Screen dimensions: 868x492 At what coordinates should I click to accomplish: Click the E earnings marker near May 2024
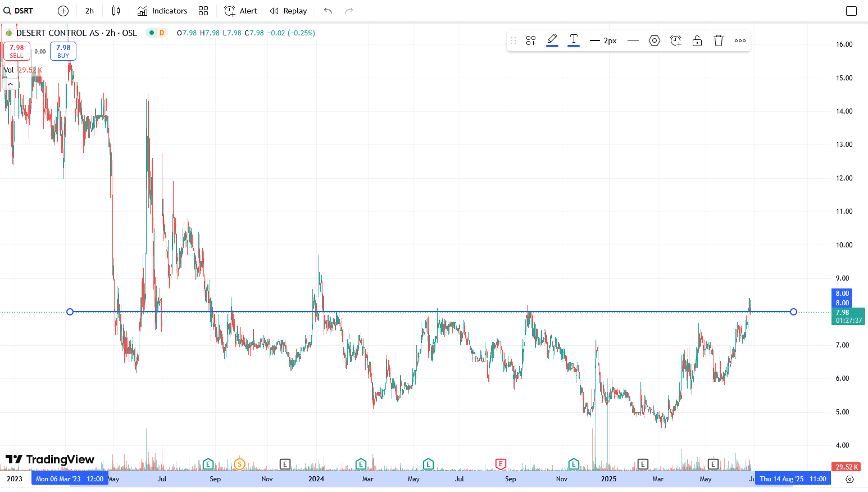coord(428,464)
